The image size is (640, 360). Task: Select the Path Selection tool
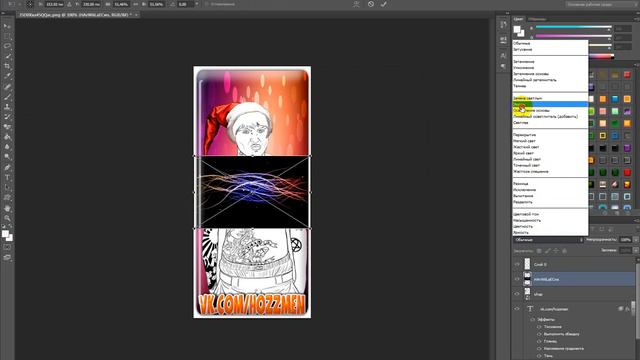tap(7, 188)
